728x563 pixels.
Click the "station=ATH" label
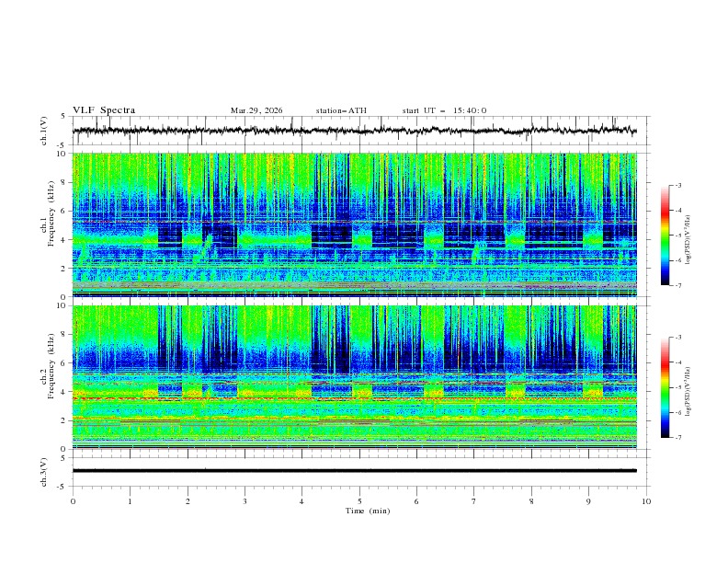[x=341, y=110]
